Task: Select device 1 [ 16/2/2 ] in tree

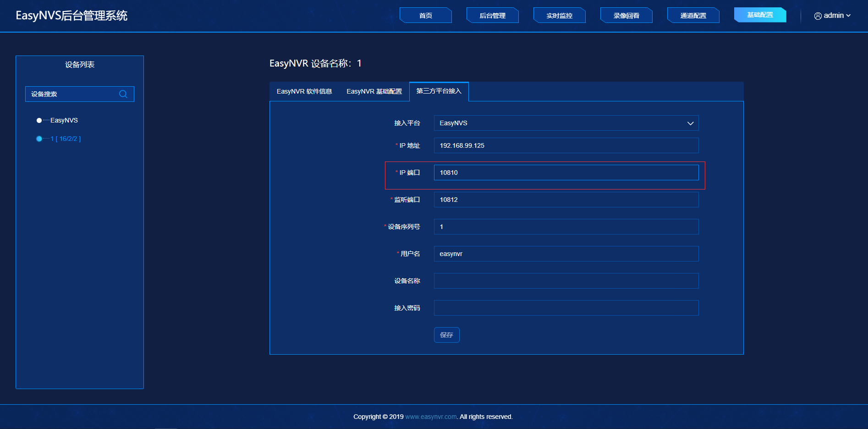Action: pos(66,139)
